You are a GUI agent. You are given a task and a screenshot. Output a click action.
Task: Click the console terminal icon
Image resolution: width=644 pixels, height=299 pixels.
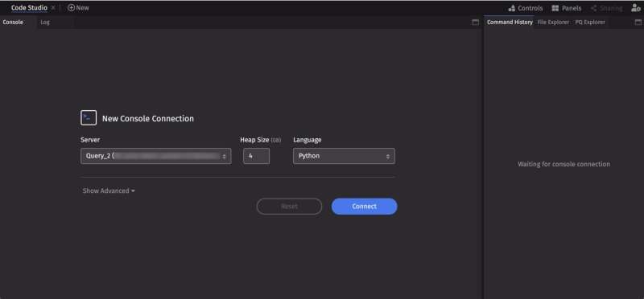89,117
